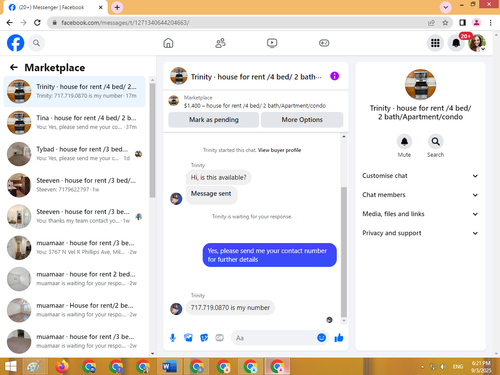500x375 pixels.
Task: Open muamaar House for rent/2 be conversation
Action: (74, 310)
